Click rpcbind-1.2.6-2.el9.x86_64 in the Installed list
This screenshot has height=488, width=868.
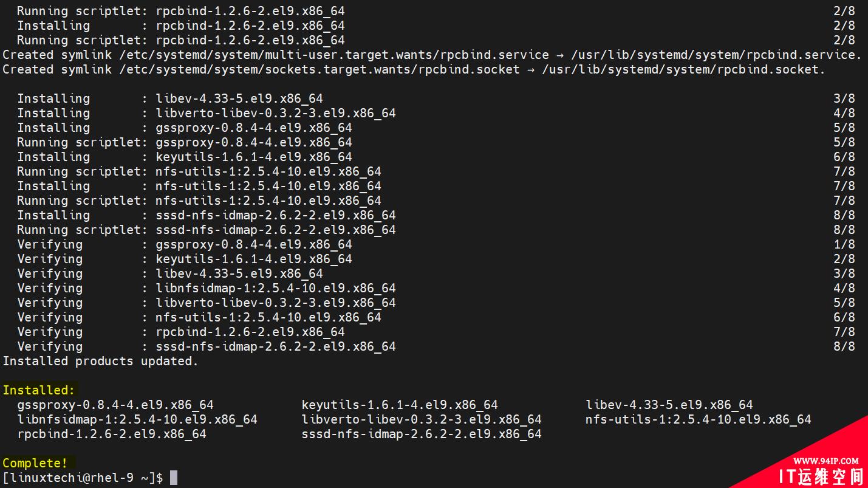112,434
